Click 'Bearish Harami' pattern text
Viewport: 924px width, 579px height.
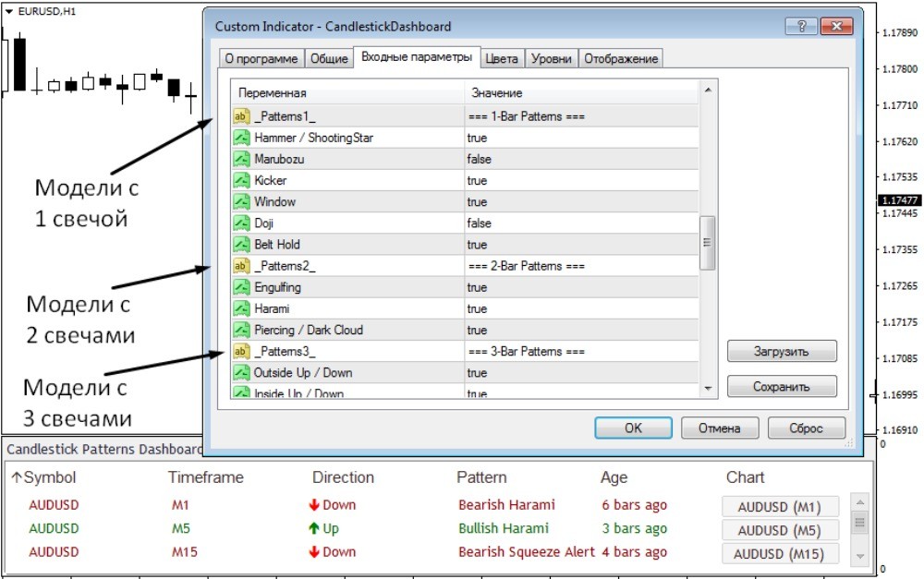coord(506,505)
